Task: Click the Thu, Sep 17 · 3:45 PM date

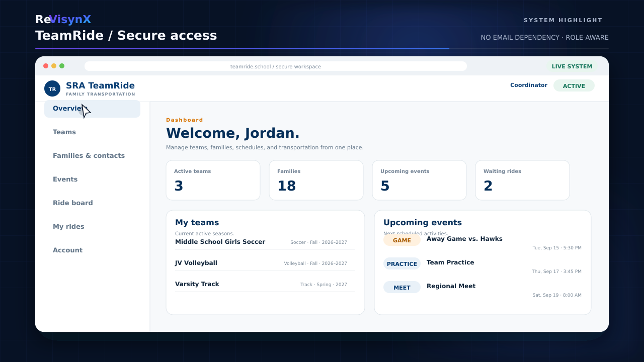Action: 556,271
